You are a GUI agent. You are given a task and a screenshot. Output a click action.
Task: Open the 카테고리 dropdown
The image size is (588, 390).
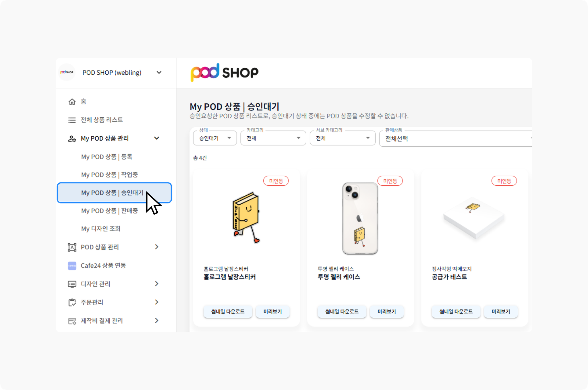[273, 138]
